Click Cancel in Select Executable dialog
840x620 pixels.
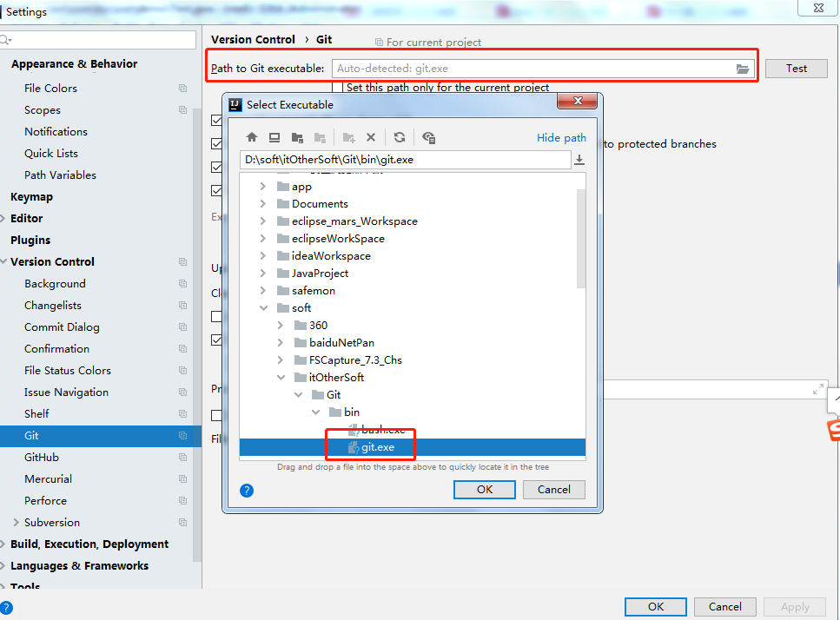point(554,490)
